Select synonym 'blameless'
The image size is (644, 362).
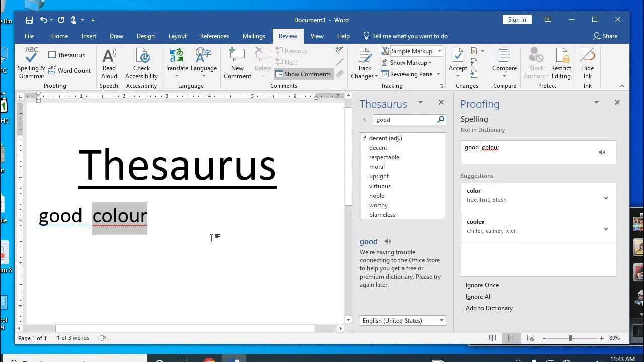(x=382, y=215)
